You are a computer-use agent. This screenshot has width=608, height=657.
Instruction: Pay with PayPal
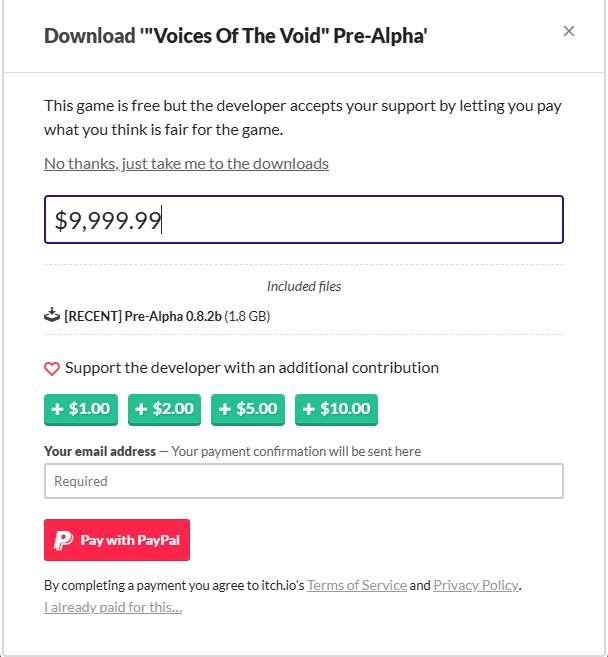(117, 540)
